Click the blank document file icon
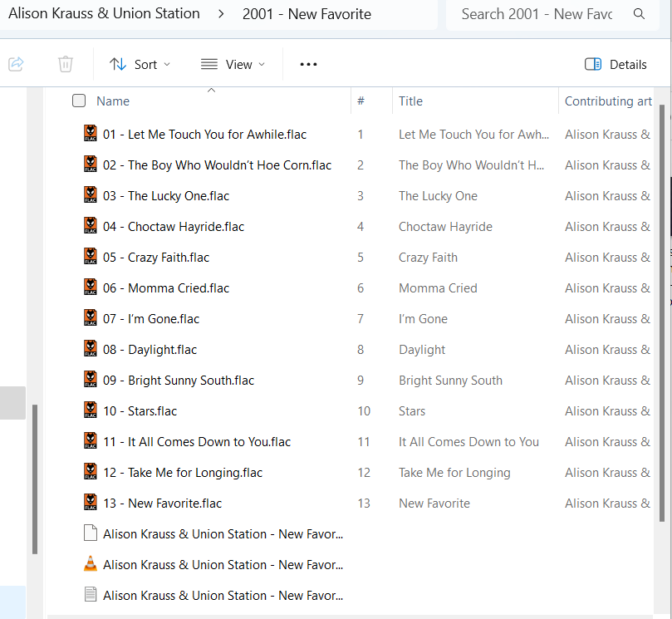672x619 pixels. pos(91,533)
